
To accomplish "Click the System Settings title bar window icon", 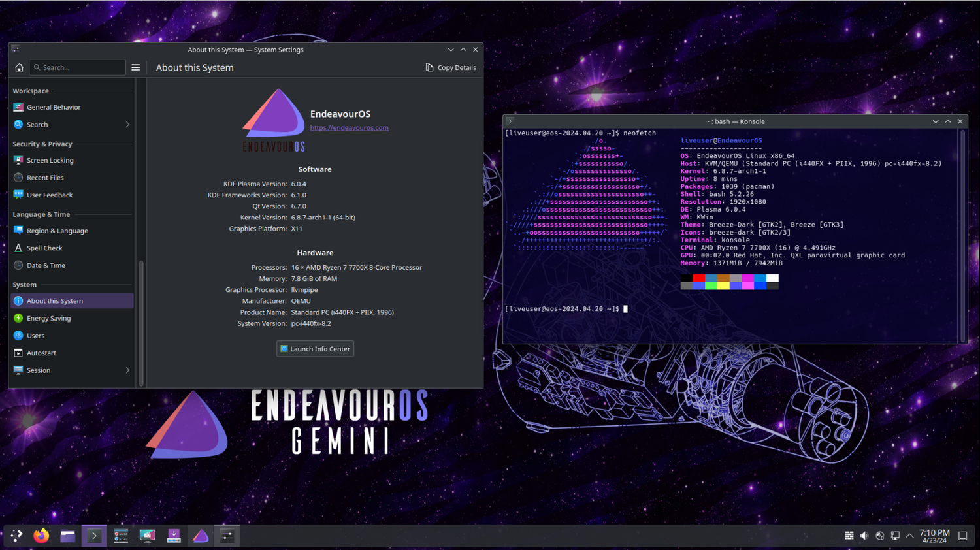I will 15,49.
